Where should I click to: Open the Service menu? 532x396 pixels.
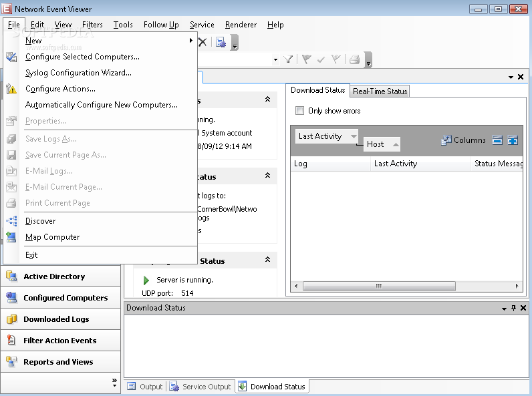(x=202, y=25)
